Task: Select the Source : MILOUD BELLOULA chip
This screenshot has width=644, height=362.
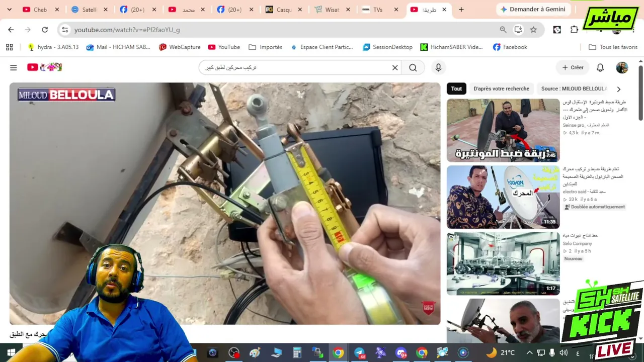Action: [x=574, y=89]
